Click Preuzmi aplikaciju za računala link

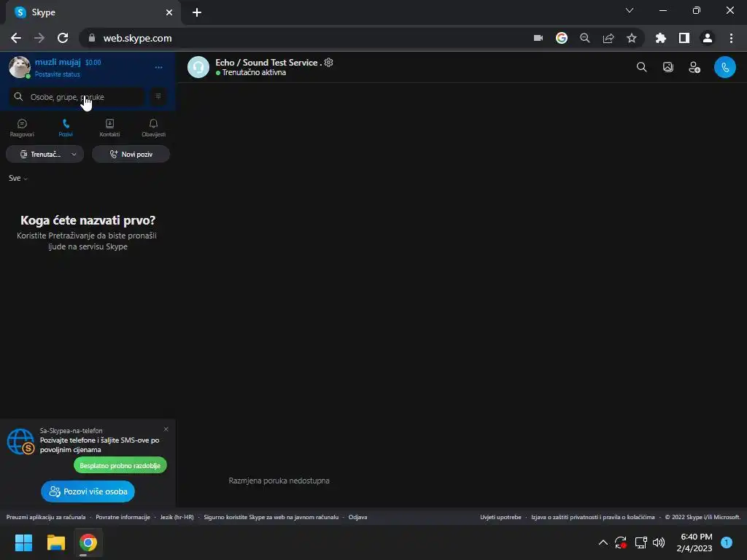click(x=46, y=517)
